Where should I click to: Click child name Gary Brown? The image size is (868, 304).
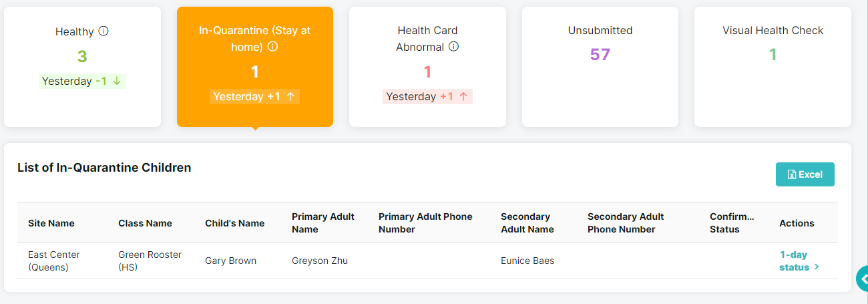click(x=230, y=261)
